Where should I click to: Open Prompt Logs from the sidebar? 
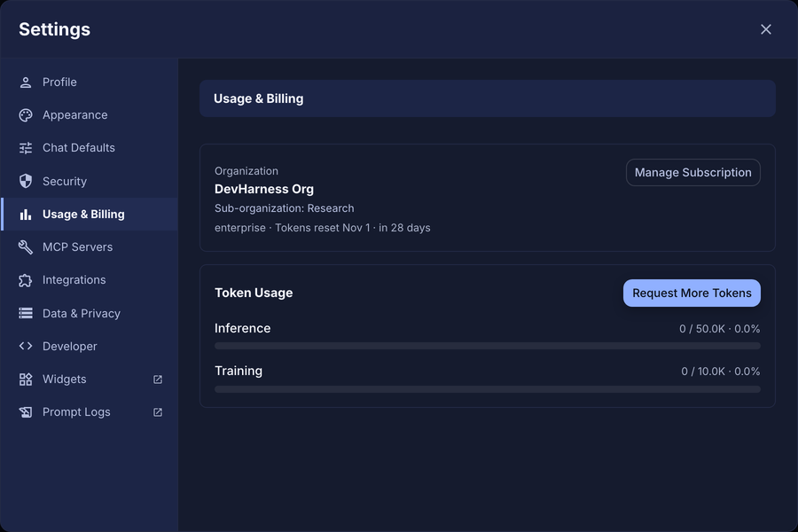(90, 411)
